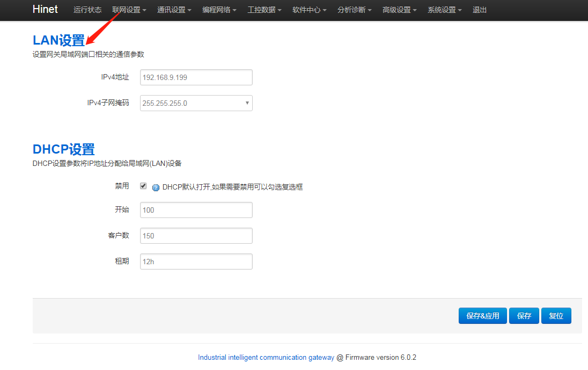Open Industrial intelligent communication gateway link
Screen dimensions: 588x370
tap(266, 357)
